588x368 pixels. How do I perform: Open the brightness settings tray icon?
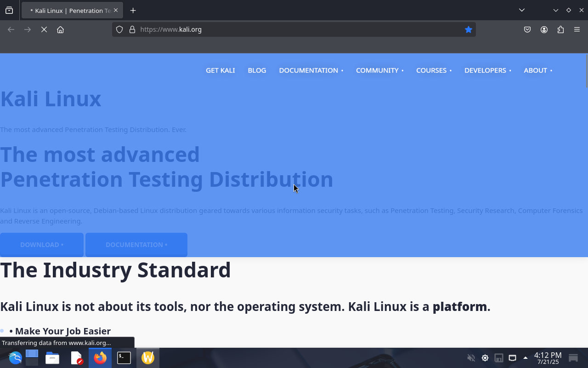[485, 358]
